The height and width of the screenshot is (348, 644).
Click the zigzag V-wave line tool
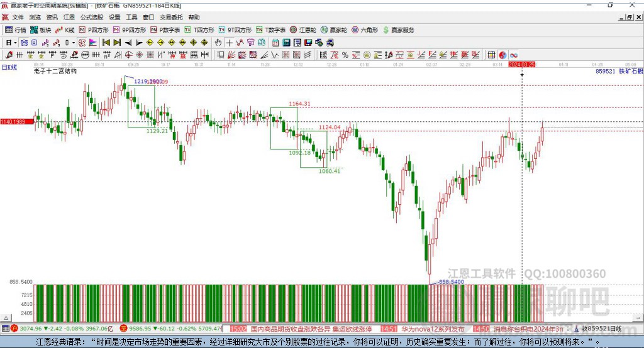coord(274,55)
